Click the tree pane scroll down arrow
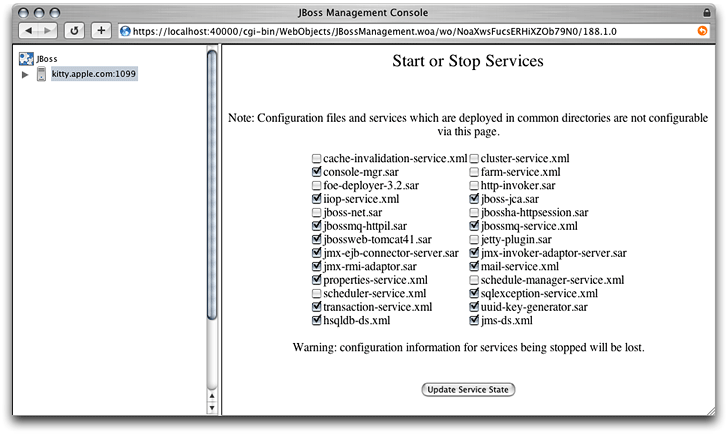727x435 pixels. coord(212,408)
